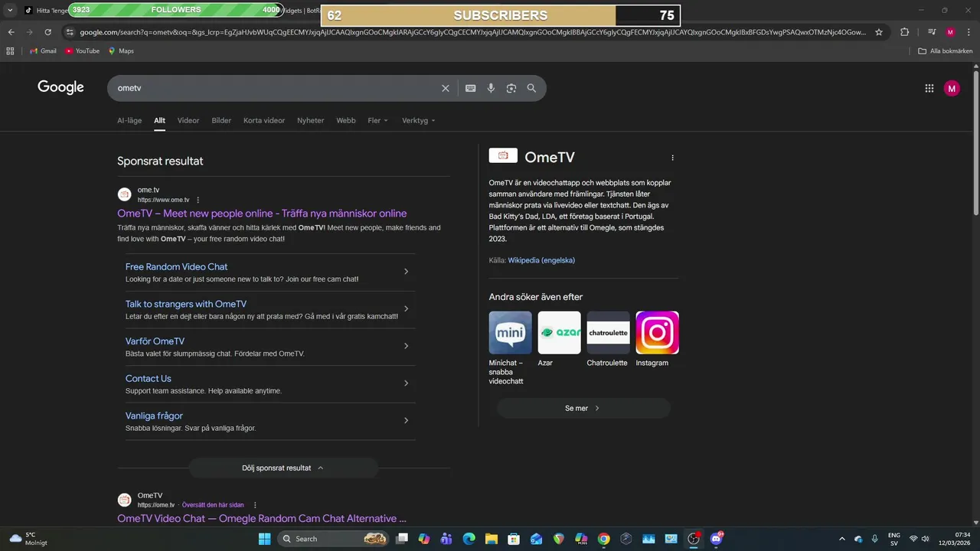Show hidden system tray icons
Screen dimensions: 980x551
coord(842,539)
